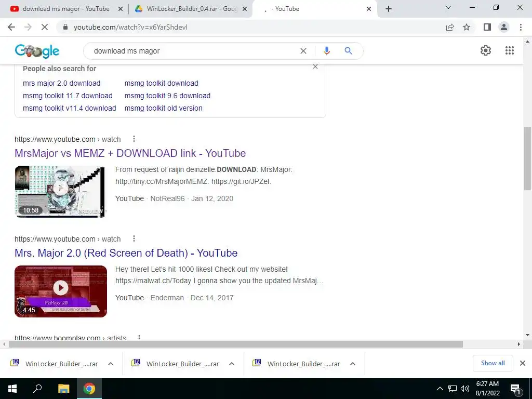The width and height of the screenshot is (532, 399).
Task: Open 'msmg toolkit 9.6 download' suggestion
Action: click(167, 96)
